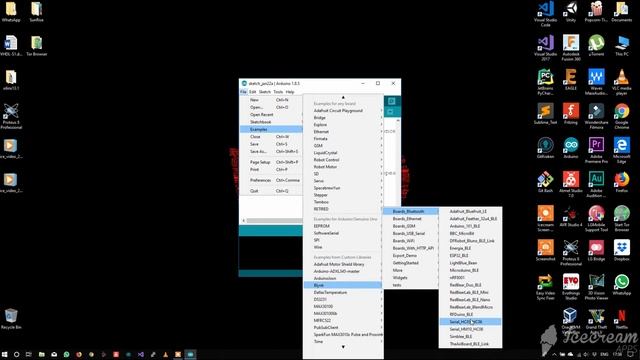
Task: Open the Dropbox desktop shortcut
Action: pyautogui.click(x=622, y=251)
